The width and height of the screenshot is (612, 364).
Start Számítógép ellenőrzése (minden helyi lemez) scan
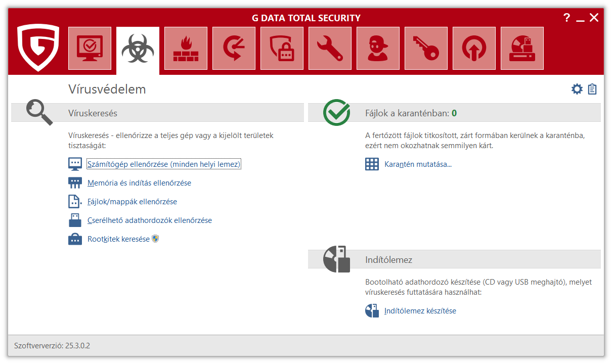[164, 164]
